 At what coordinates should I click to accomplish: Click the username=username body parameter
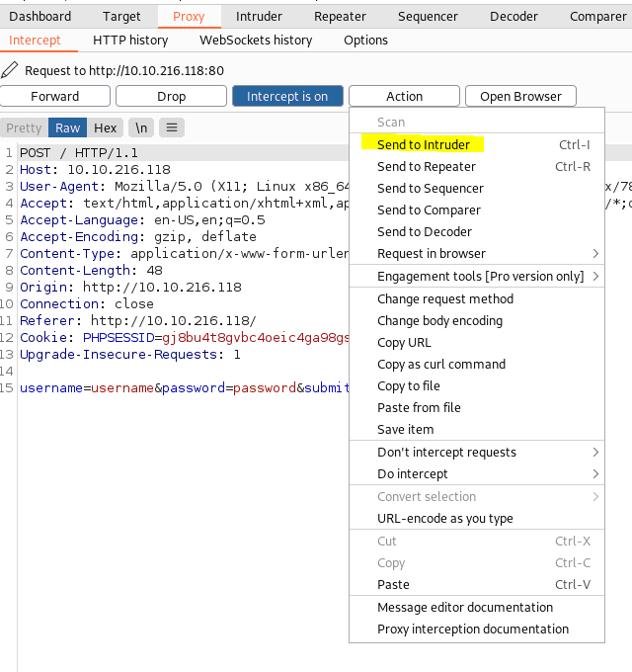(87, 387)
